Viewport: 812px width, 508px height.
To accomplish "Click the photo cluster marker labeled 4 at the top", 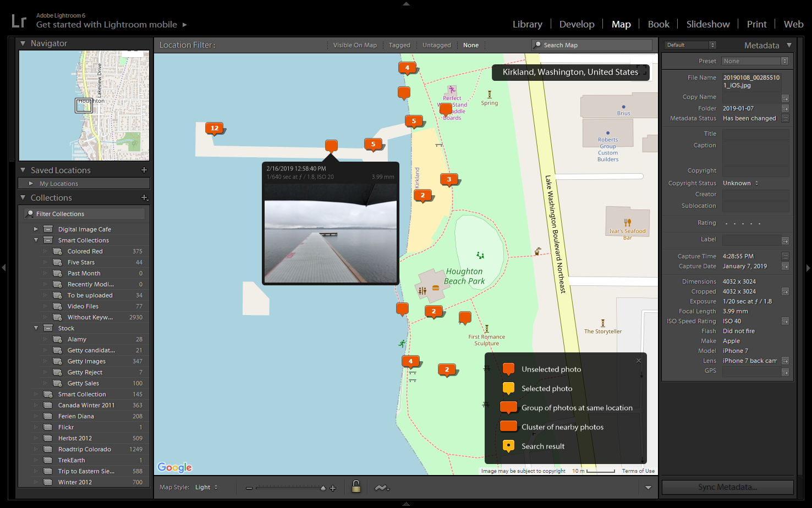I will click(407, 68).
